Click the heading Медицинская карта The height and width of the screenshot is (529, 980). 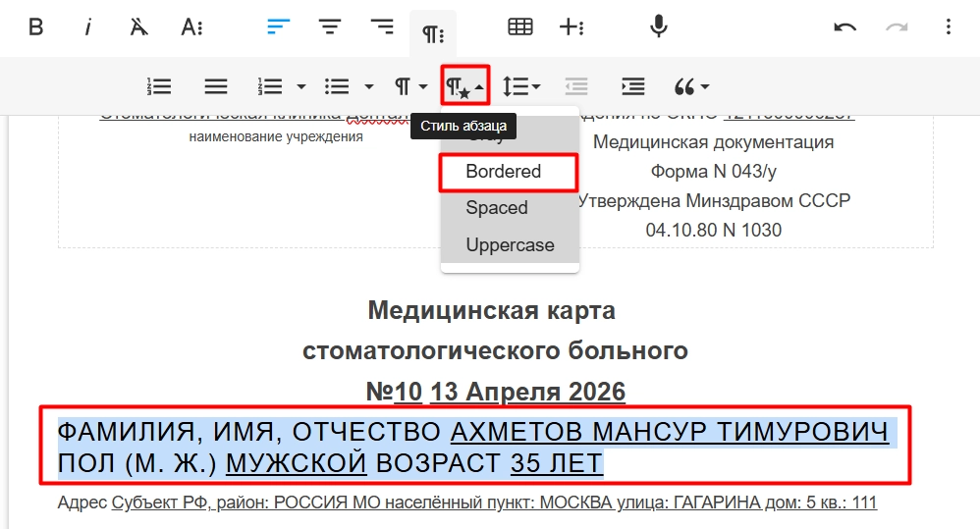[x=491, y=311]
